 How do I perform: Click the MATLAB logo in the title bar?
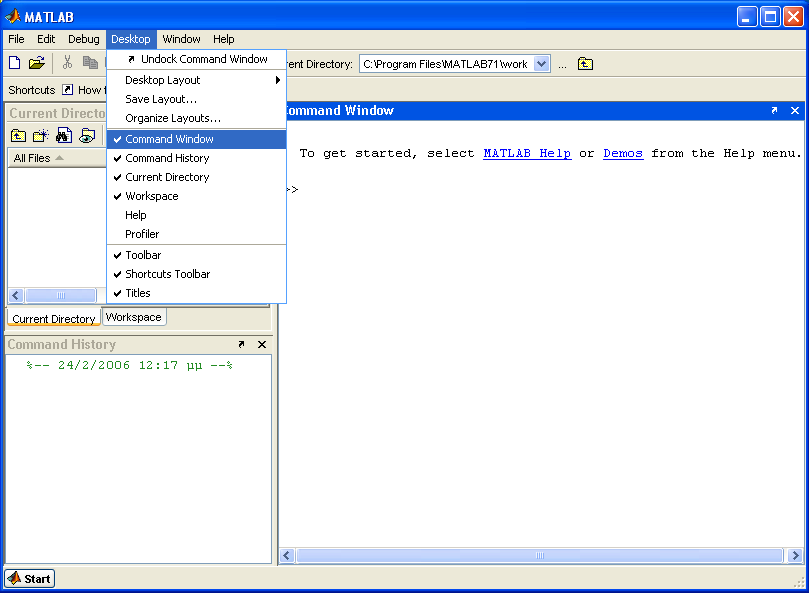(13, 17)
